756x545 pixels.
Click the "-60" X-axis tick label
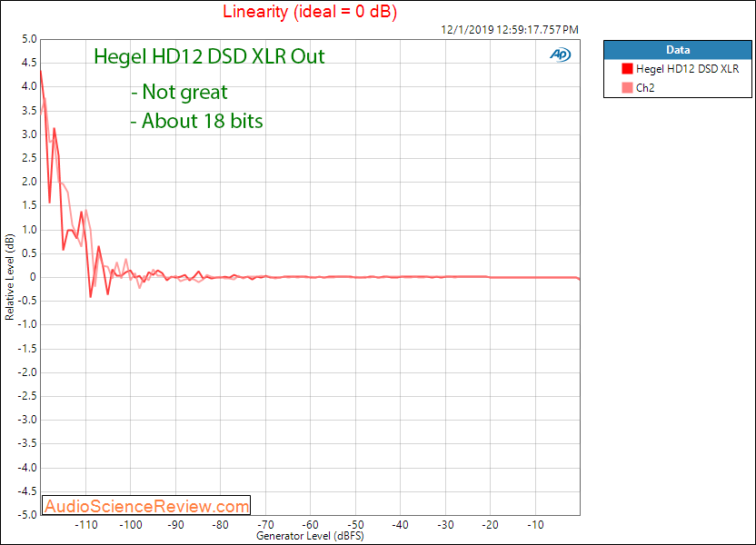pyautogui.click(x=310, y=525)
